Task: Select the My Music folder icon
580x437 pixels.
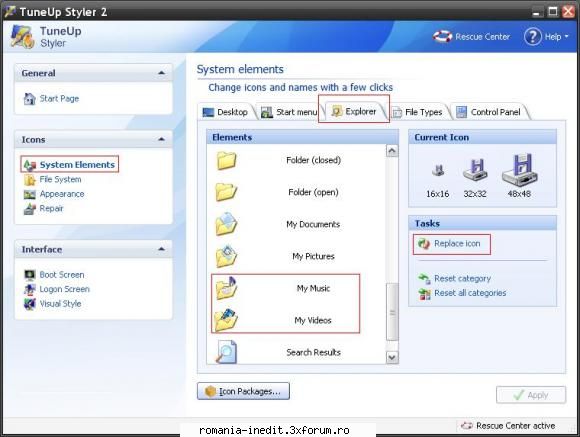Action: (226, 288)
